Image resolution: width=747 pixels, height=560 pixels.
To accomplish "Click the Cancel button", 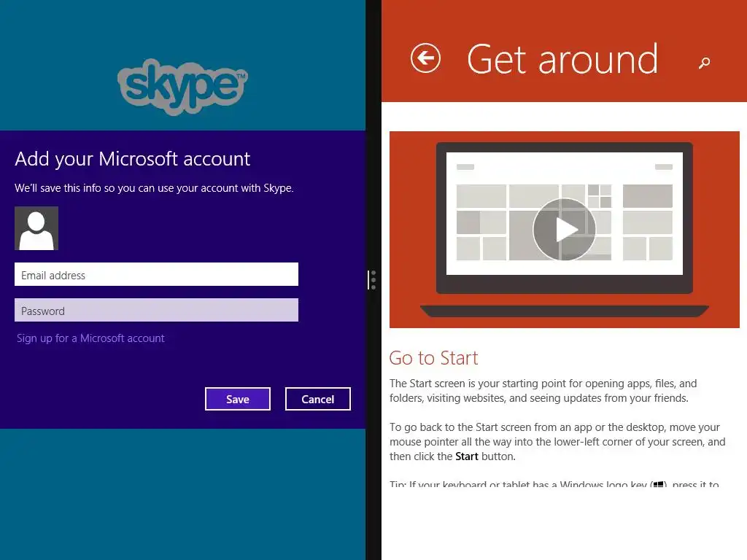I will [318, 399].
